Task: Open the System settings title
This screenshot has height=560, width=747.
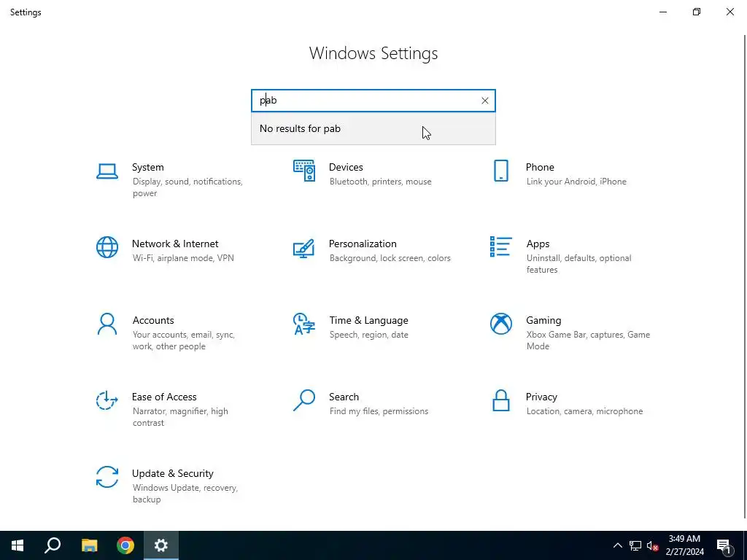Action: point(147,167)
